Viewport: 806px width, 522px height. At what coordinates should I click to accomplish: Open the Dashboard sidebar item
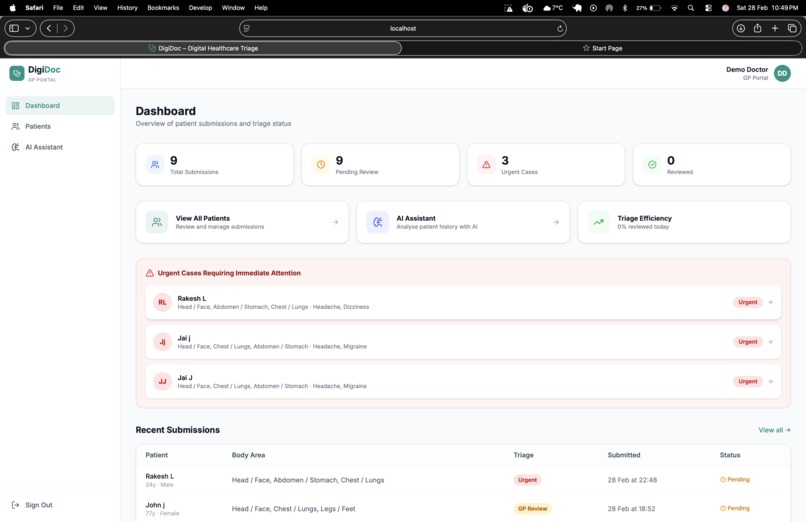(60, 105)
